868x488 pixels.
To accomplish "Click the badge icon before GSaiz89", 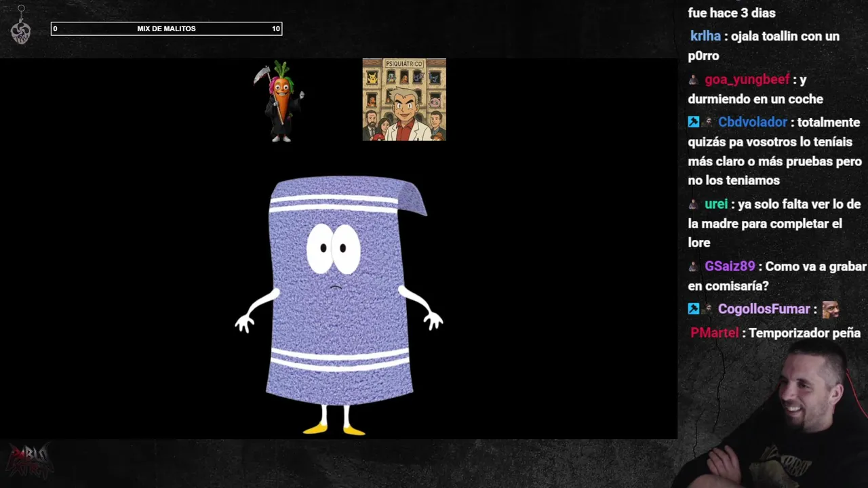I will [x=693, y=267].
